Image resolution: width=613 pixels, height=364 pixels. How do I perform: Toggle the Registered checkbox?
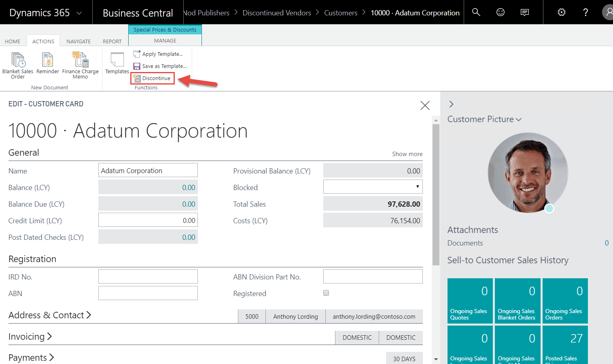point(326,293)
